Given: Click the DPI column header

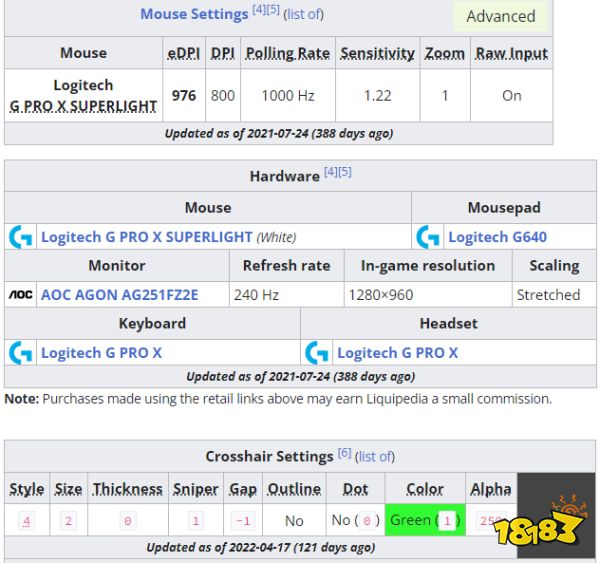Looking at the screenshot, I should pos(223,53).
